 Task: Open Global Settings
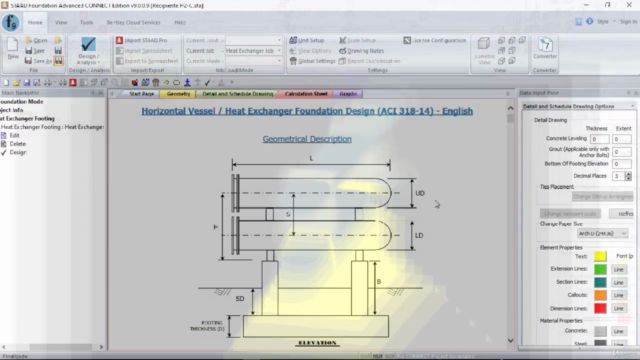[312, 61]
